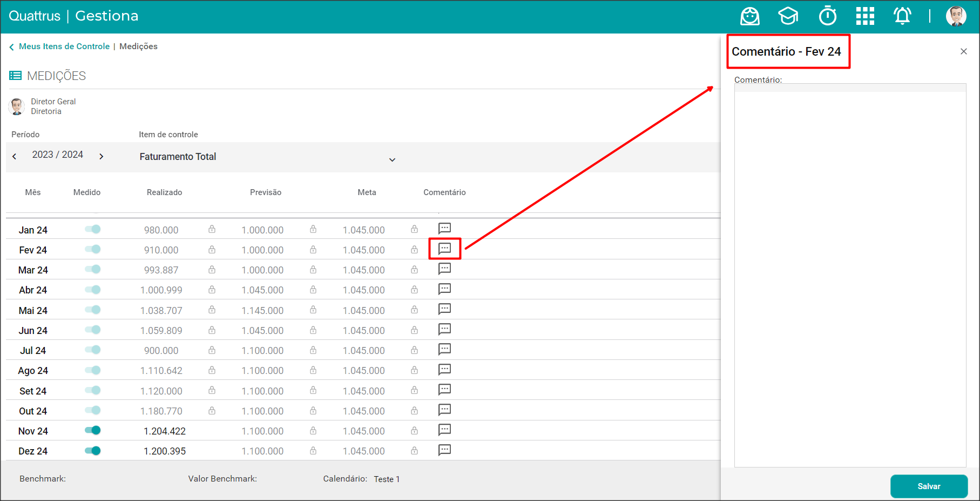
Task: Go to the next period after 2023 / 2024
Action: pyautogui.click(x=101, y=157)
